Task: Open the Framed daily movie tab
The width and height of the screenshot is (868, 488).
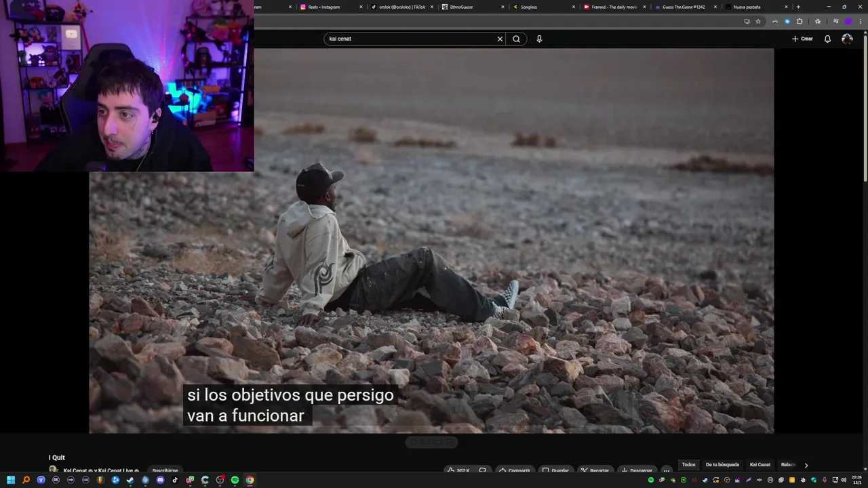Action: tap(614, 7)
